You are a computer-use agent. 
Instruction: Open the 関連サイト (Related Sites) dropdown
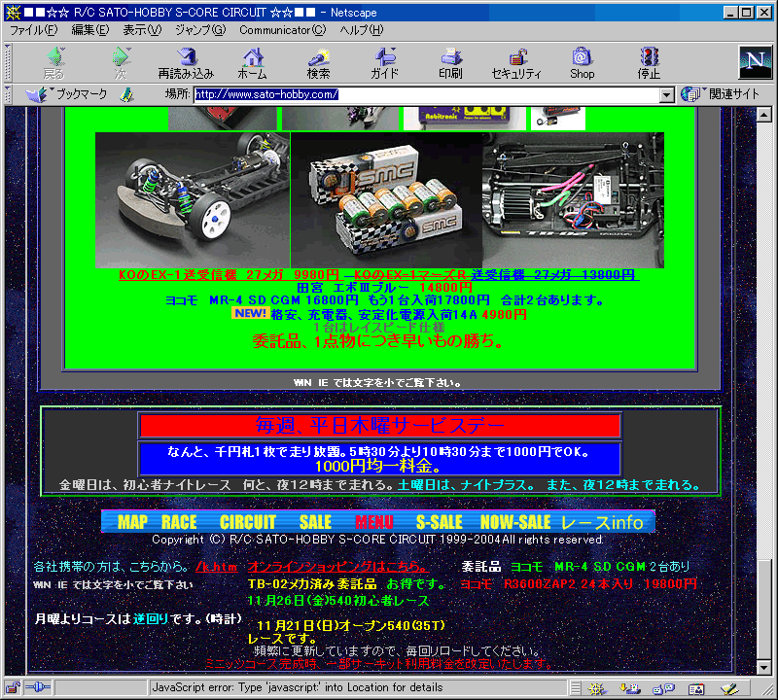click(720, 94)
